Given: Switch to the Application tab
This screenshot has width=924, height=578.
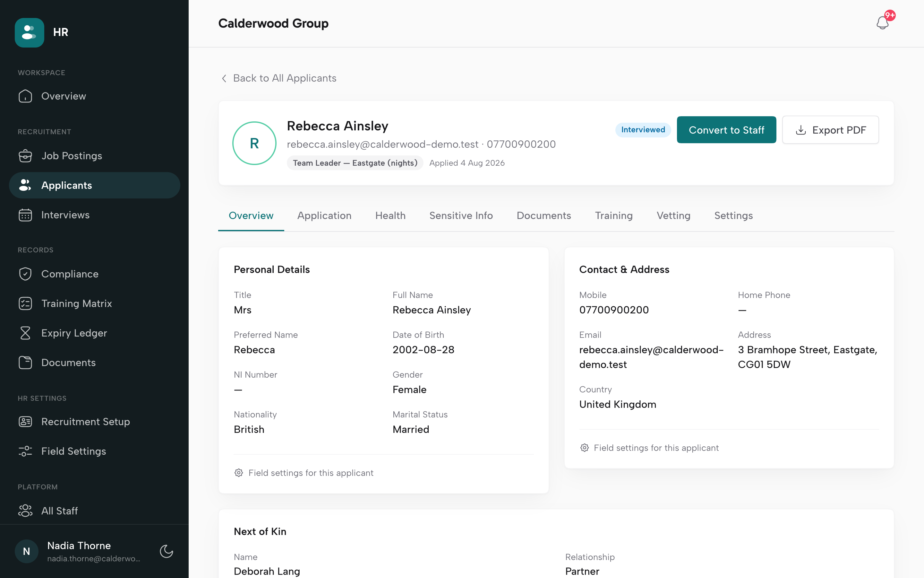Looking at the screenshot, I should 324,215.
